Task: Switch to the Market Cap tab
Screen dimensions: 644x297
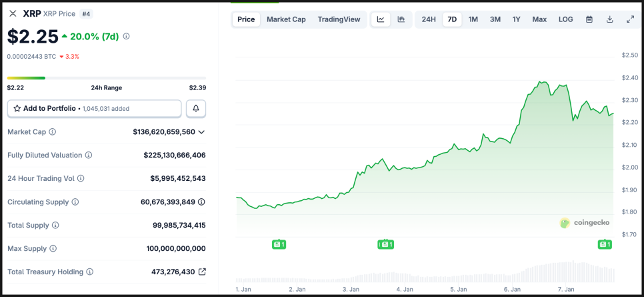Action: [286, 19]
